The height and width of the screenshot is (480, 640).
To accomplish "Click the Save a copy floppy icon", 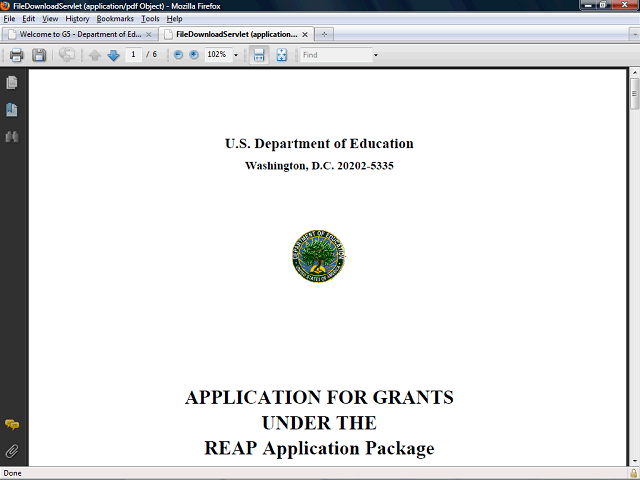I will click(x=39, y=55).
